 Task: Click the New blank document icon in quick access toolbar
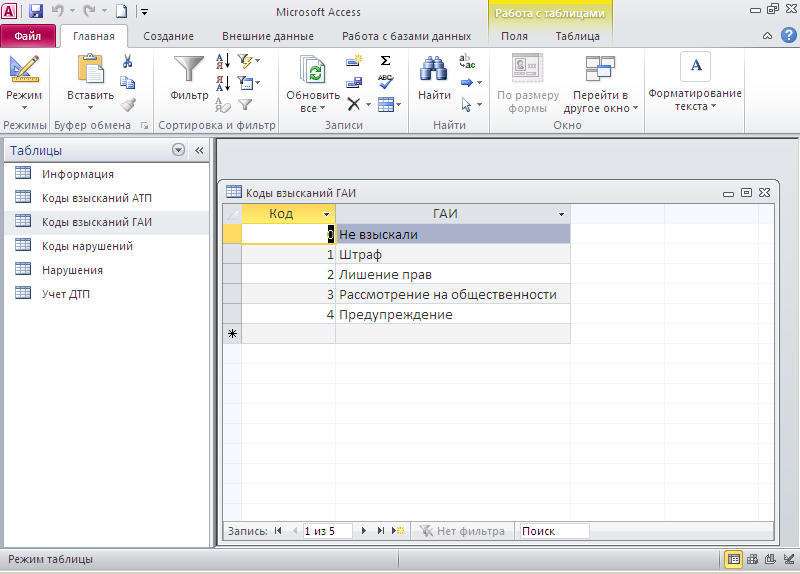tap(121, 11)
